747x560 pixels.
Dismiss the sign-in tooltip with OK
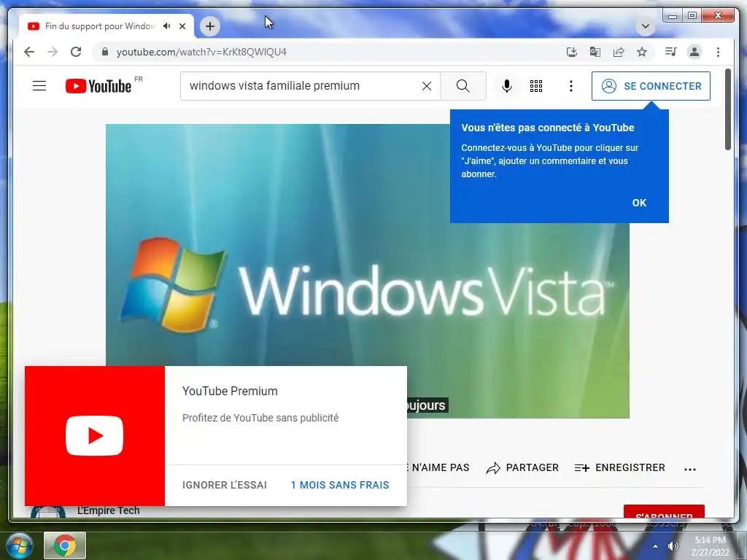[x=639, y=203]
